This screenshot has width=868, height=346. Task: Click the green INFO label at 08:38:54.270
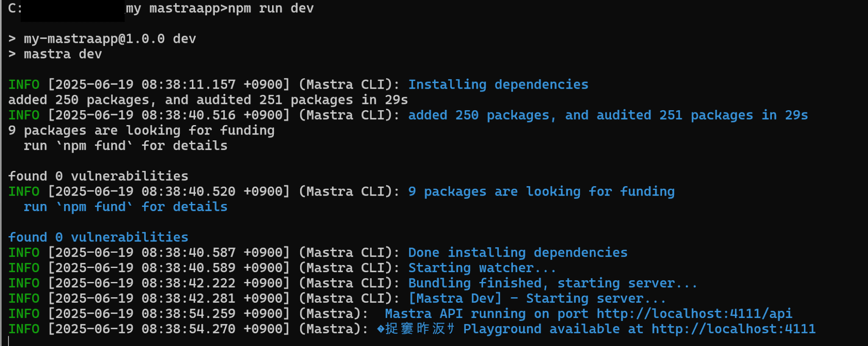coord(24,329)
